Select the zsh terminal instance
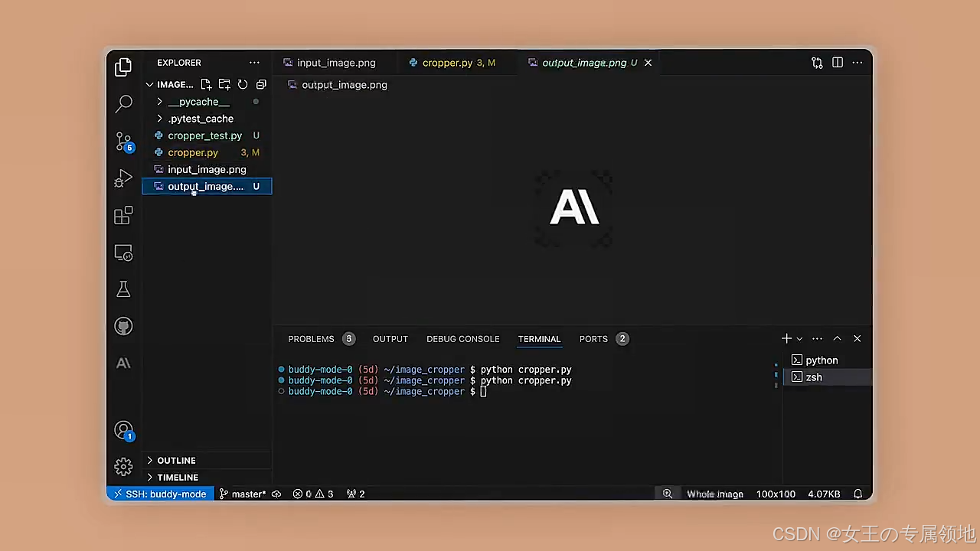 (828, 377)
